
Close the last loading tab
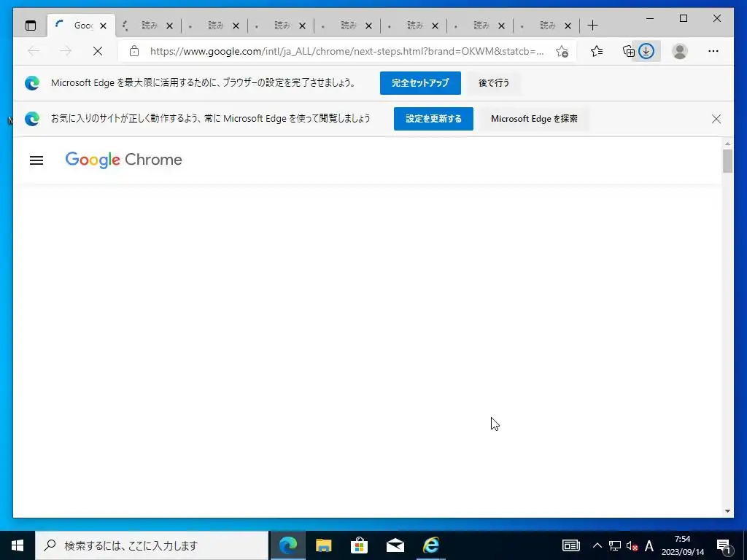coord(568,26)
